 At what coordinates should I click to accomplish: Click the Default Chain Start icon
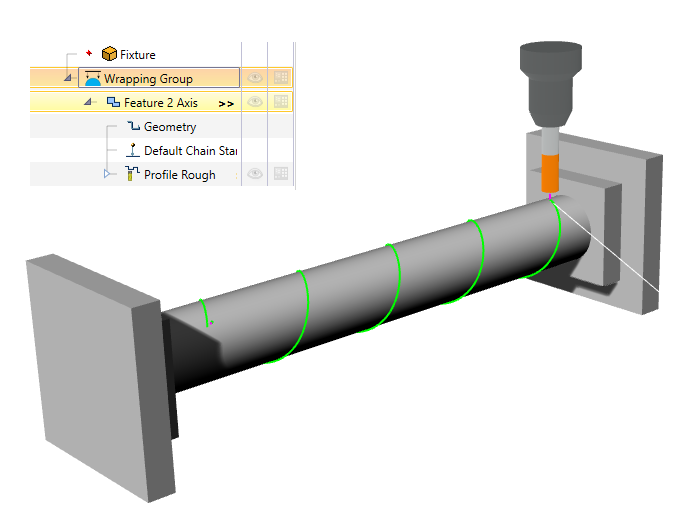click(134, 151)
